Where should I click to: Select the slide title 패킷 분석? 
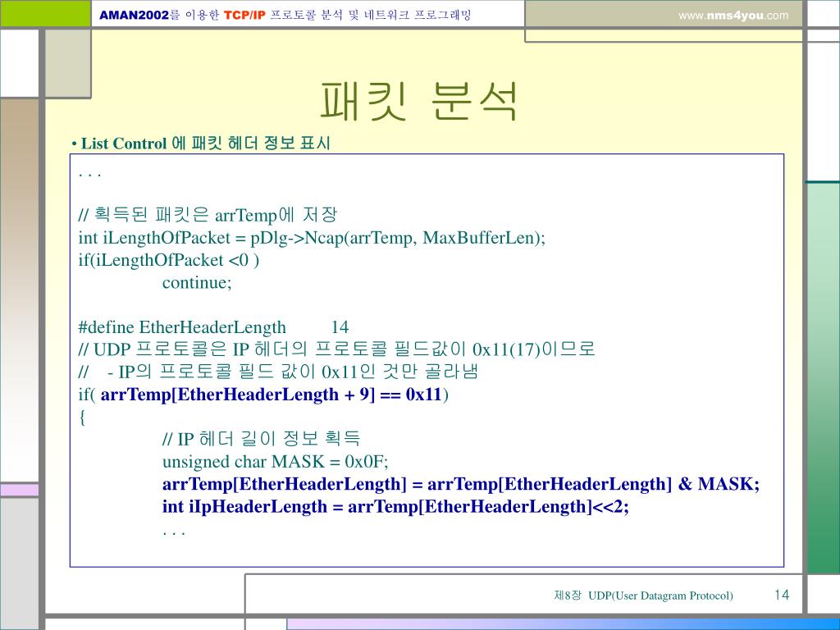tap(419, 101)
